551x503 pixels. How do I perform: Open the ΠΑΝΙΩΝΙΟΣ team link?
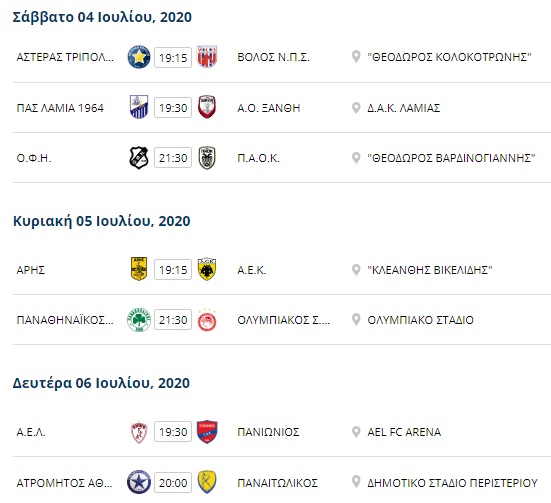click(x=268, y=432)
